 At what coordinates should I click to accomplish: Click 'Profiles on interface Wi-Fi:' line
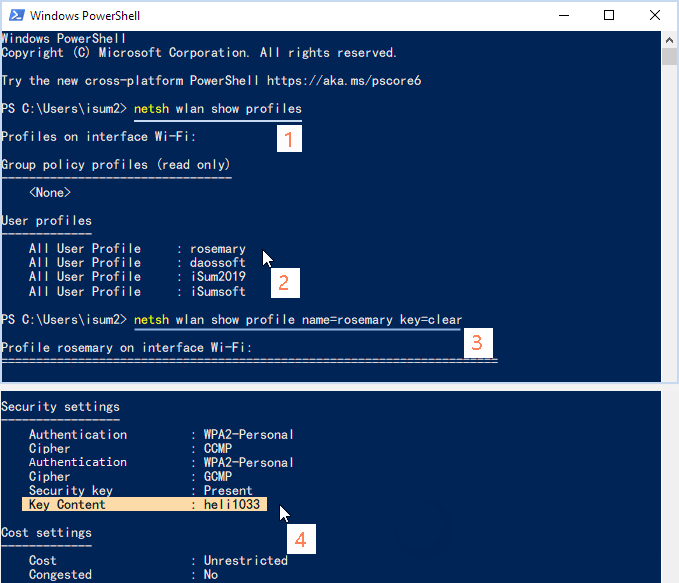coord(99,137)
